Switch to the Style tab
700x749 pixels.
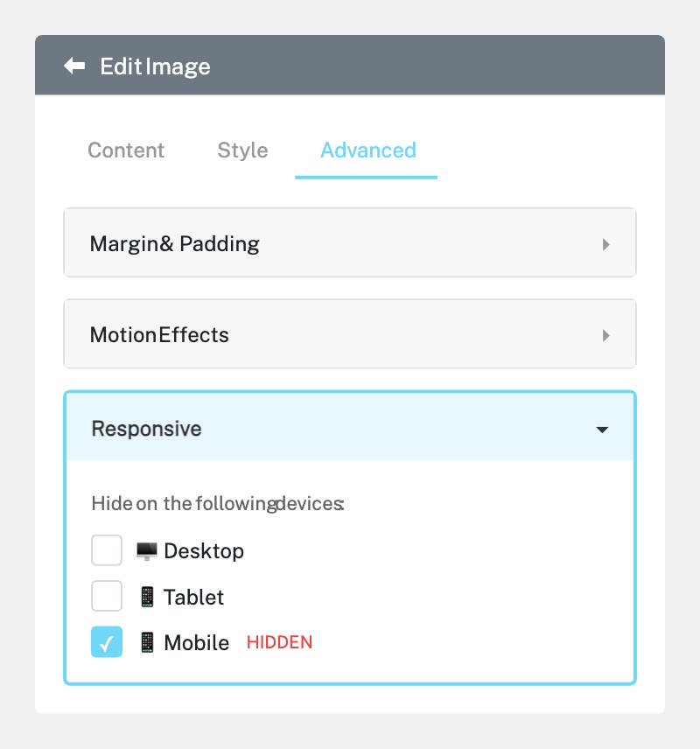[x=242, y=151]
